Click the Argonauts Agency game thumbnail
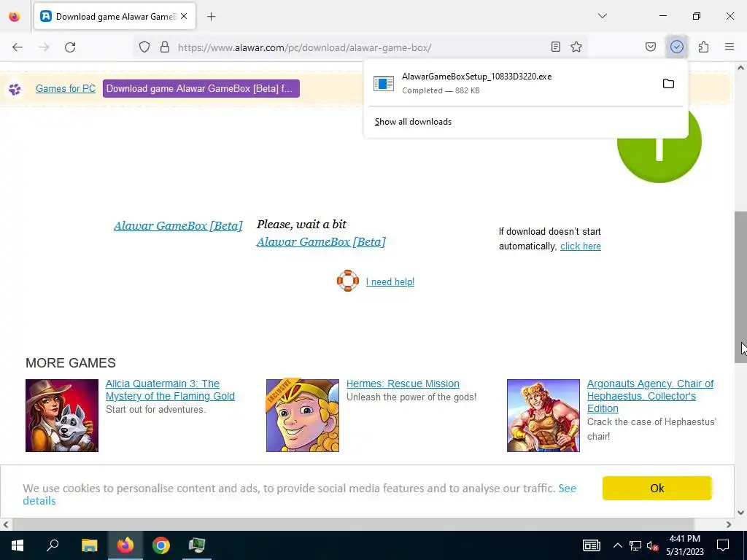This screenshot has width=747, height=560. (543, 416)
